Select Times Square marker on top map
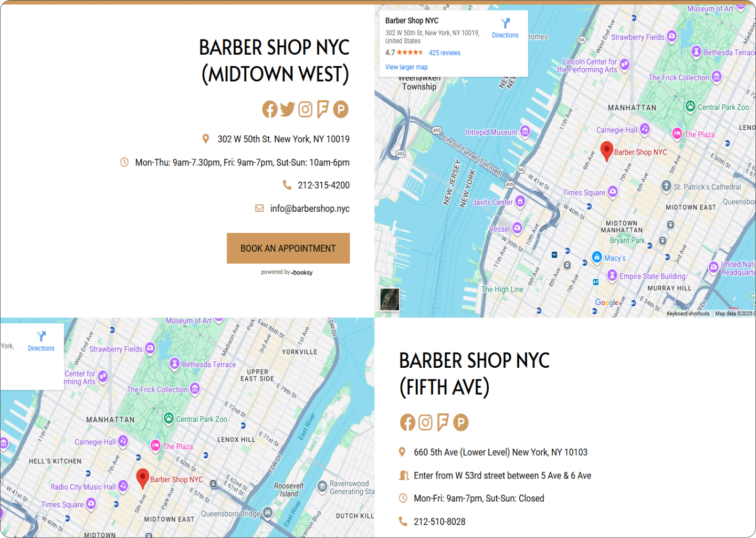The width and height of the screenshot is (756, 538). [612, 192]
